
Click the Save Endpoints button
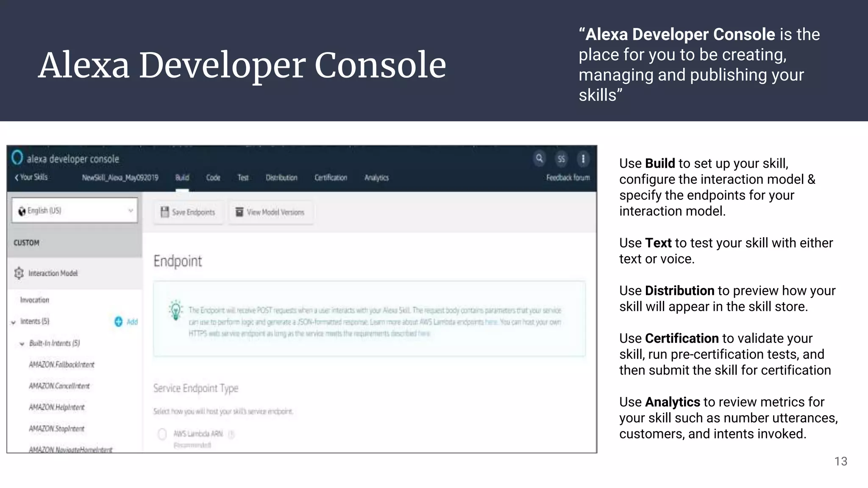click(x=188, y=212)
